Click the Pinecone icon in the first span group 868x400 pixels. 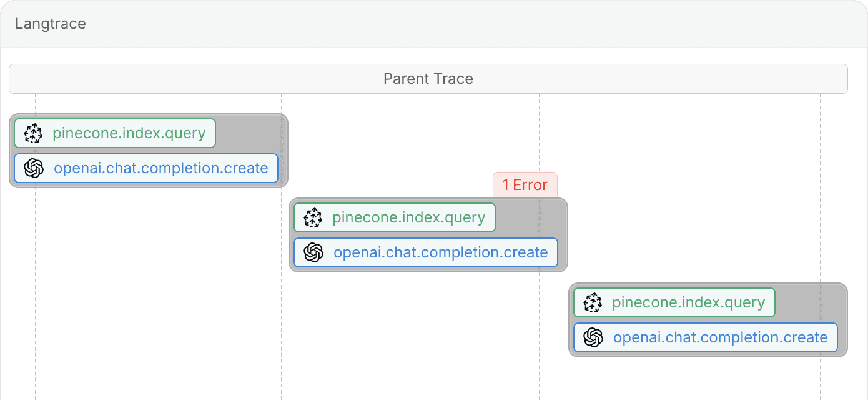[x=33, y=133]
